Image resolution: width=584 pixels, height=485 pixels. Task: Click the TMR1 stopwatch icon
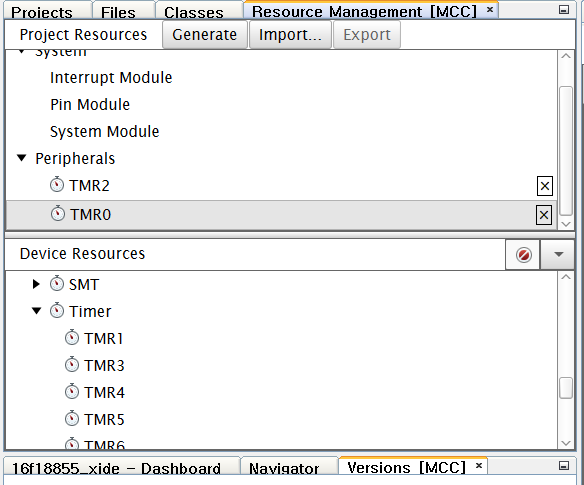(x=72, y=337)
